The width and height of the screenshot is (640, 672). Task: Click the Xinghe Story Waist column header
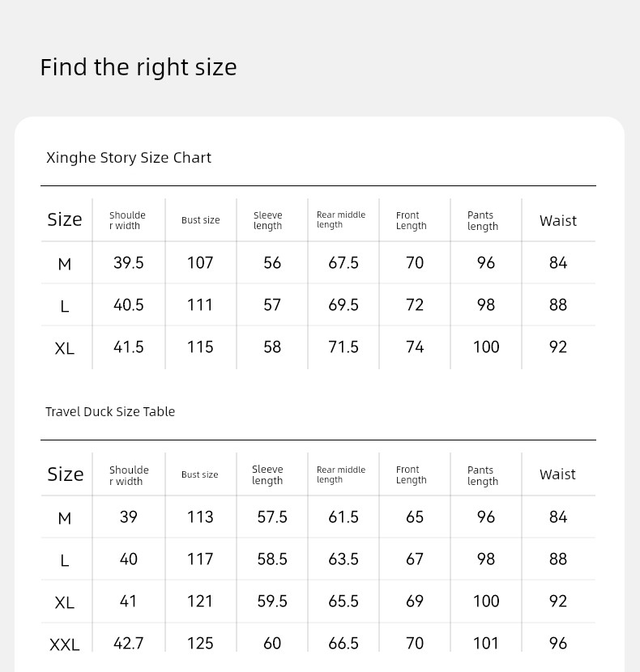(558, 221)
